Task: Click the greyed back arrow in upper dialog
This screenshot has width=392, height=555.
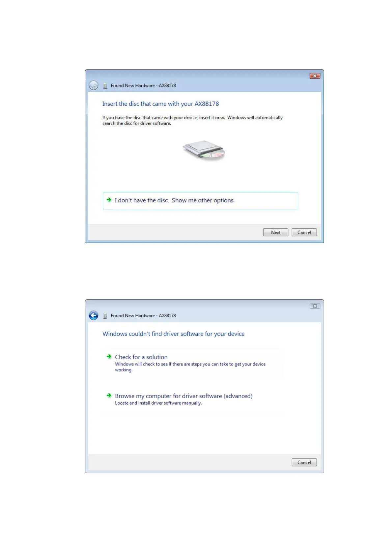Action: click(x=94, y=85)
